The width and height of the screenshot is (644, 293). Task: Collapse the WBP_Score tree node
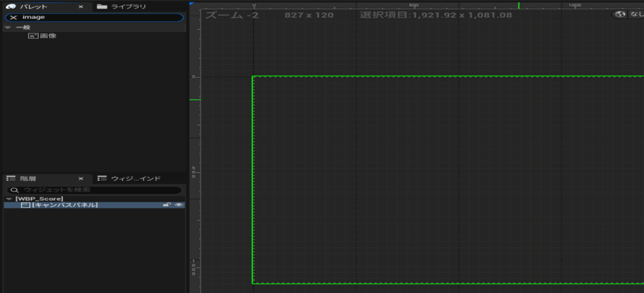coord(8,199)
